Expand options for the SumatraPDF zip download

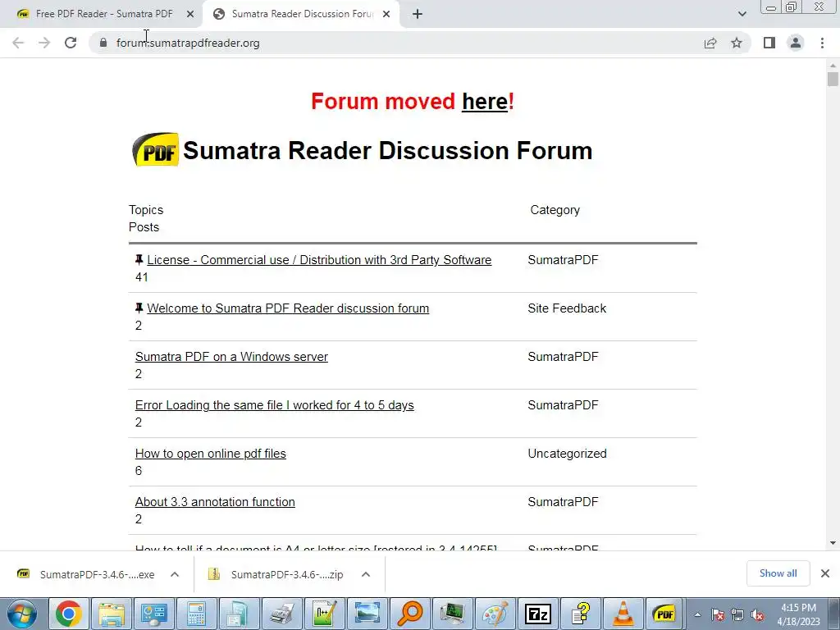pyautogui.click(x=366, y=574)
